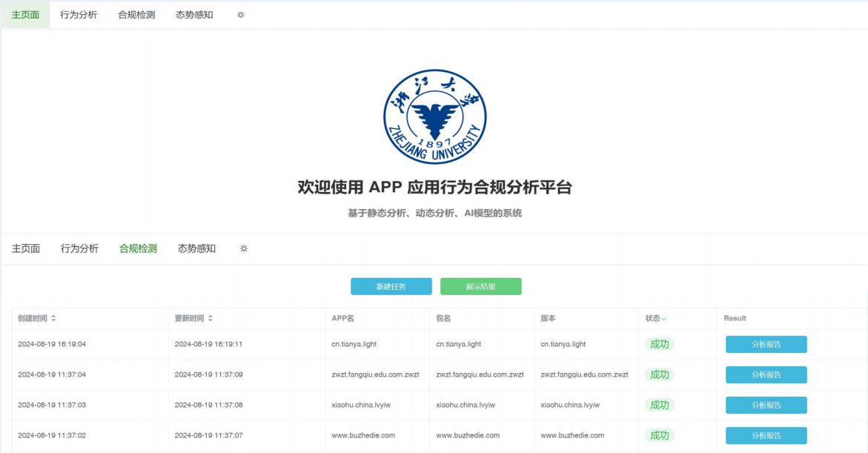Select update time 2024-08-19 11:37:08
Viewport: 868px width, 453px height.
click(x=209, y=406)
